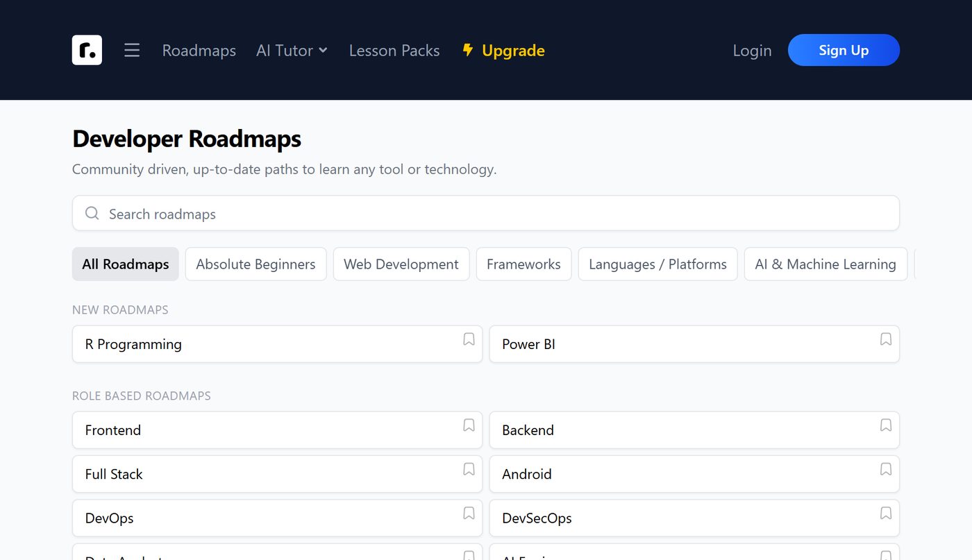Image resolution: width=972 pixels, height=560 pixels.
Task: Open the DevOps roadmap card
Action: (x=277, y=518)
